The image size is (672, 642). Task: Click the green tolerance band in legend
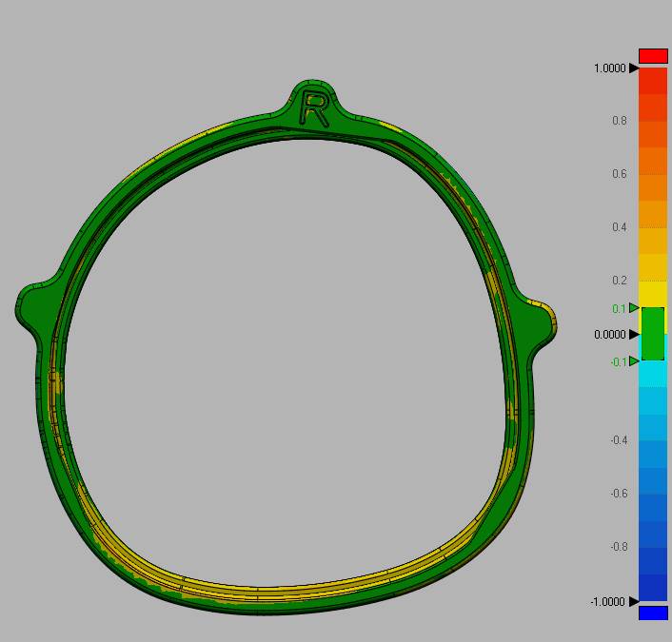tap(653, 334)
